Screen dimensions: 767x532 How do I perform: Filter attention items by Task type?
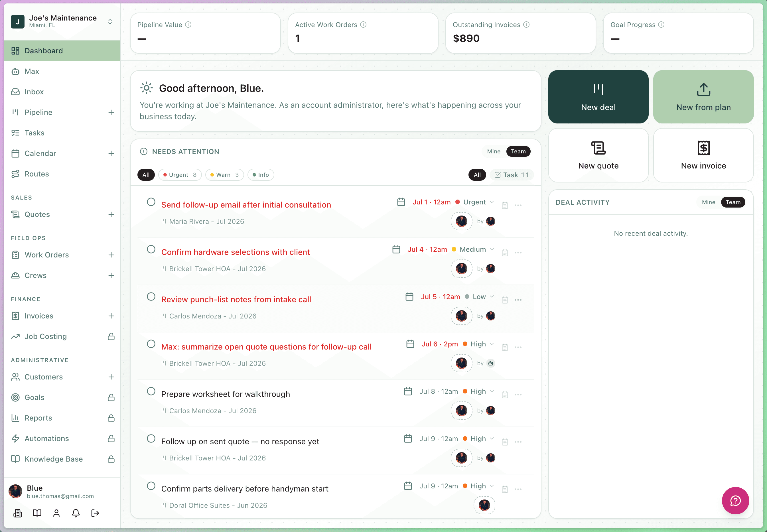pos(512,175)
